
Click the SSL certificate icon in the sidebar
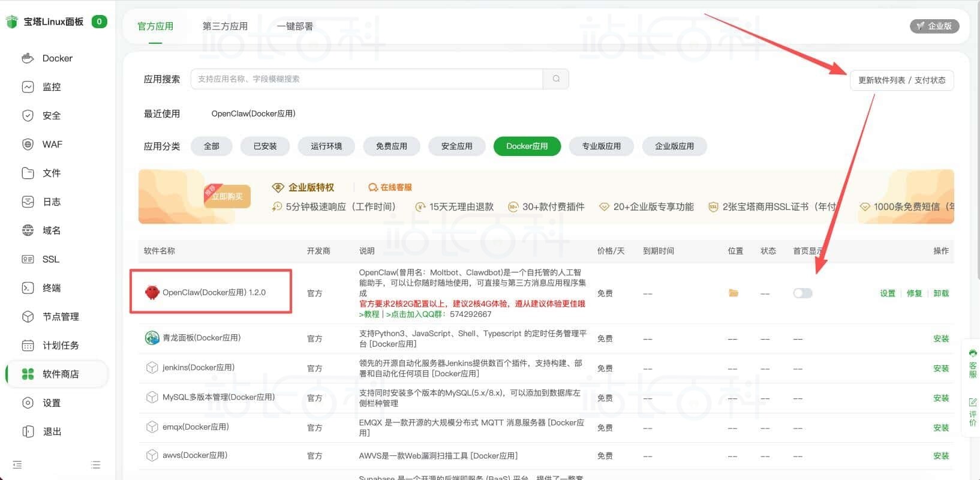(x=28, y=259)
